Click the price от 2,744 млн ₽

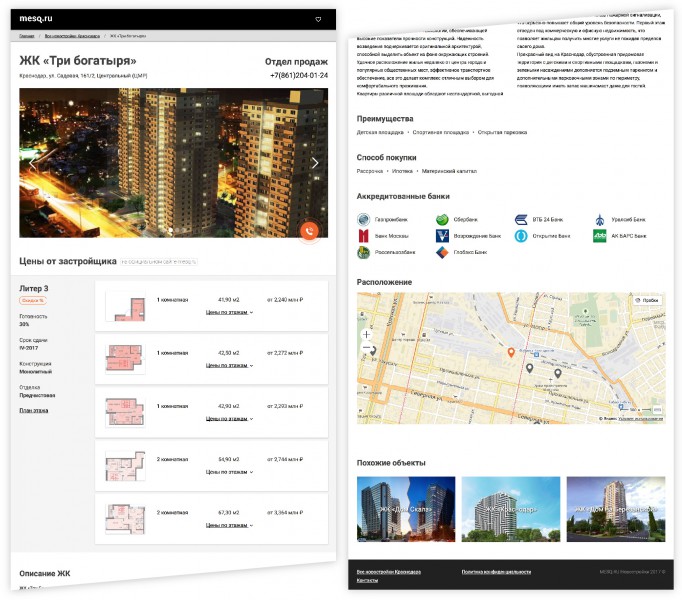285,459
